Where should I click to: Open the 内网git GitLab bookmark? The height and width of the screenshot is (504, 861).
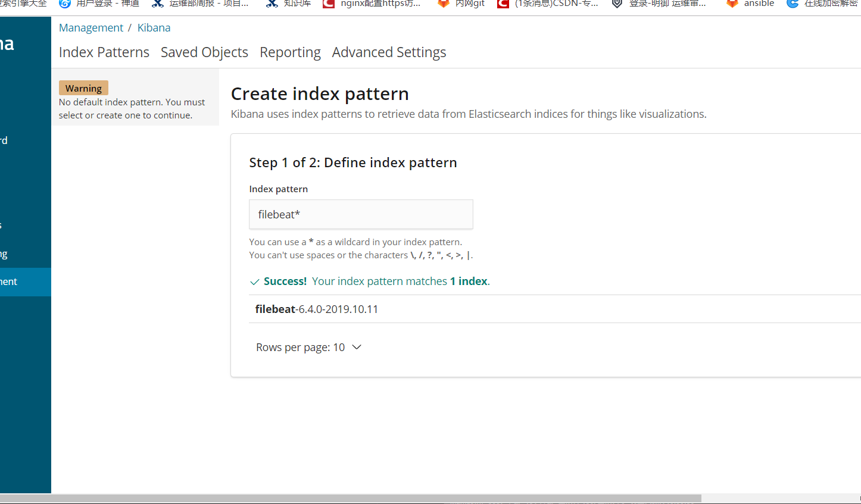coord(461,4)
